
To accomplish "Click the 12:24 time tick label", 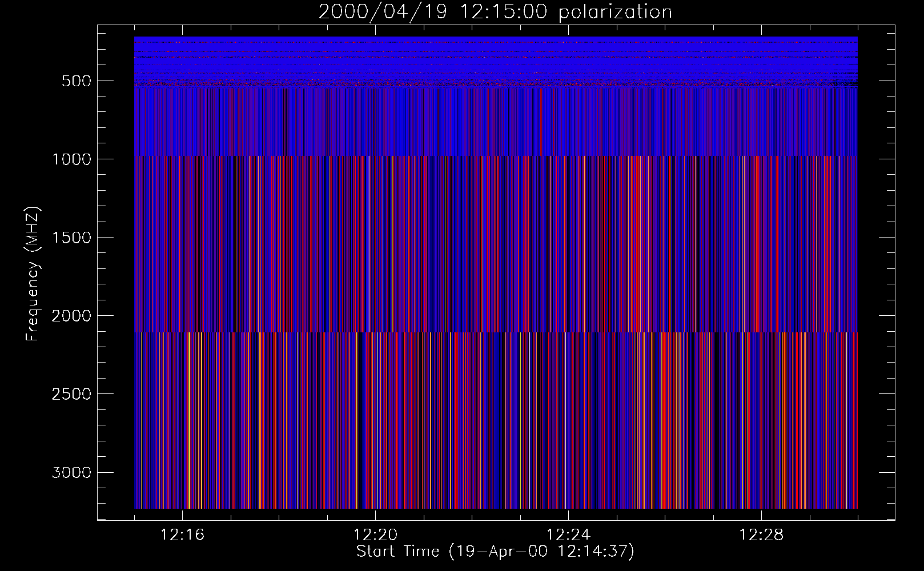I will coord(568,535).
